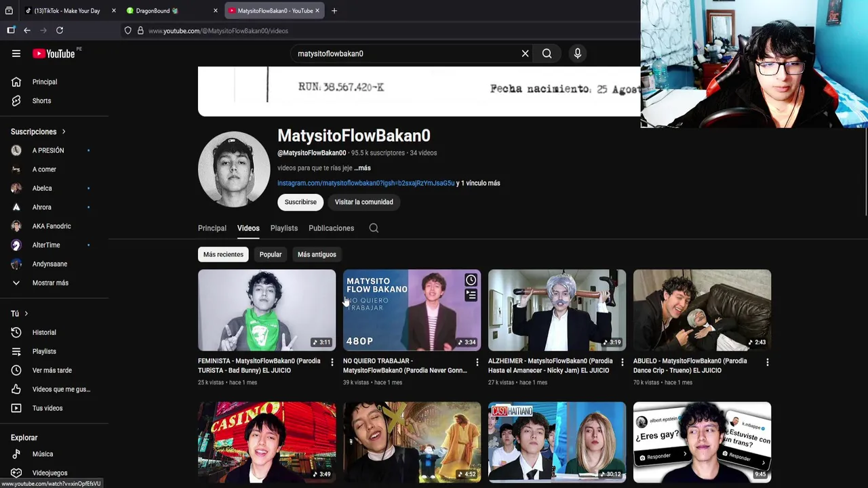The image size is (868, 488).
Task: Play the ABUELO video thumbnail
Action: (x=702, y=310)
